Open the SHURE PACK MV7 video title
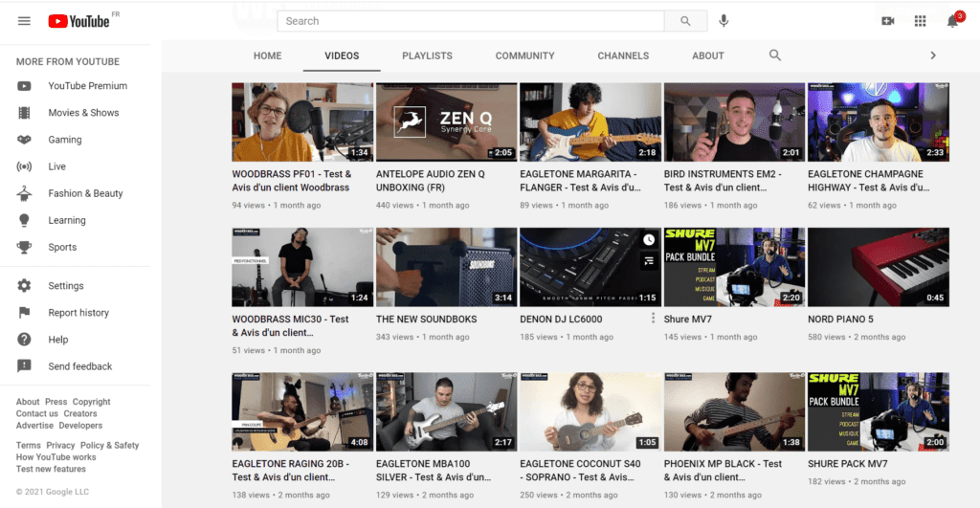 [848, 464]
